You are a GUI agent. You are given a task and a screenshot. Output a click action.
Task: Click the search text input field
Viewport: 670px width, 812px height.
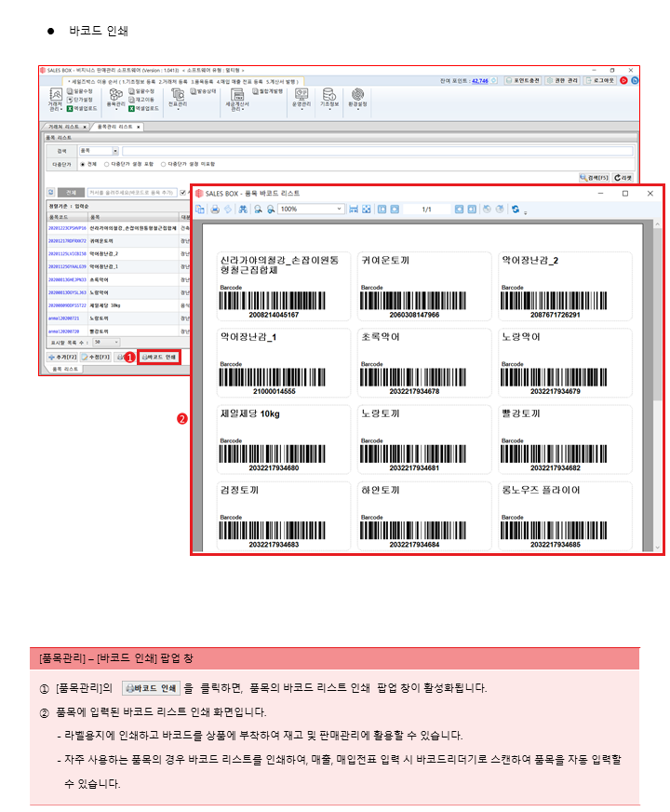click(378, 151)
